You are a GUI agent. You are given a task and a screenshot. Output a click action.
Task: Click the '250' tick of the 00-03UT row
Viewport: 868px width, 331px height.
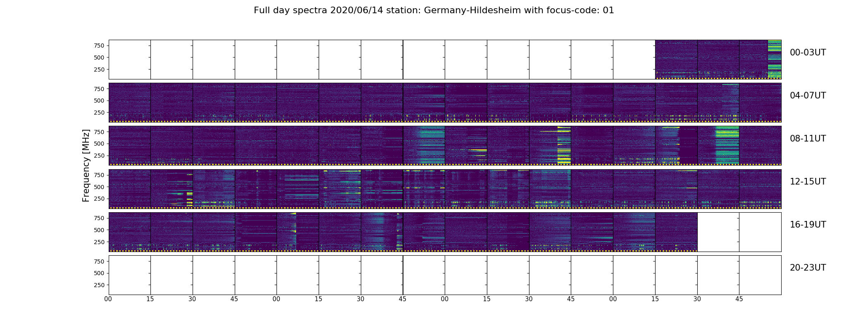(x=99, y=70)
